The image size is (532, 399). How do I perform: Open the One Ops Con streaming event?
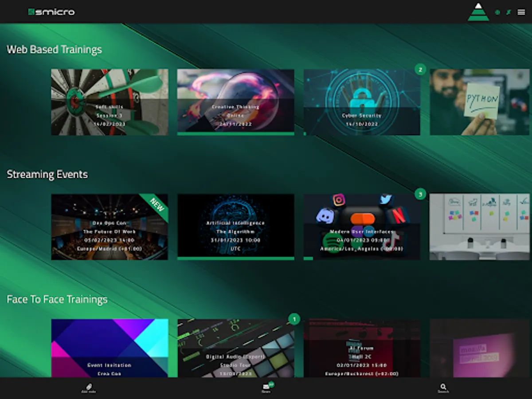point(110,227)
